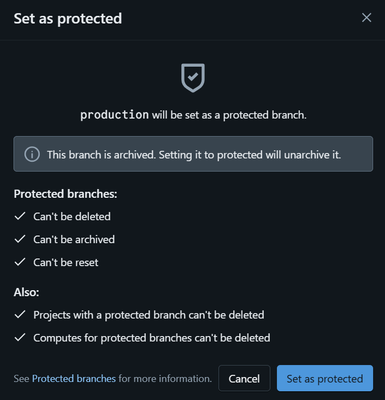The image size is (385, 400).
Task: Click checkmark beside Projects with a protected branch
Action: (x=20, y=314)
